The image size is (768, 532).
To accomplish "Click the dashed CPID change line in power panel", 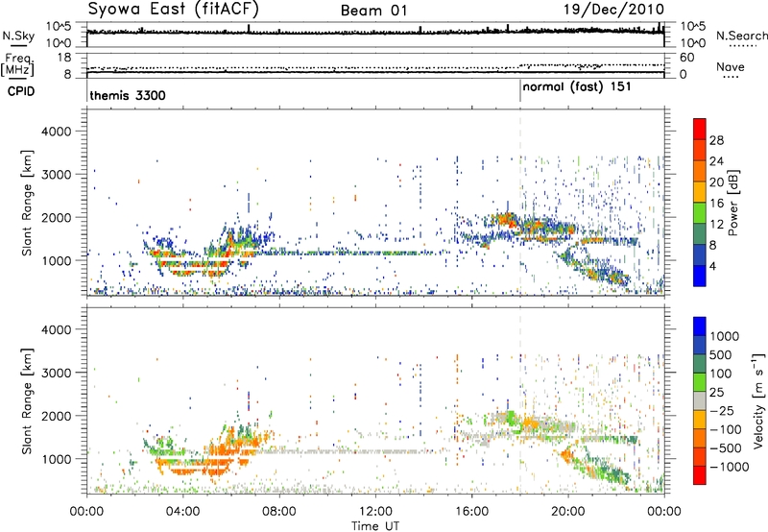I will [520, 203].
